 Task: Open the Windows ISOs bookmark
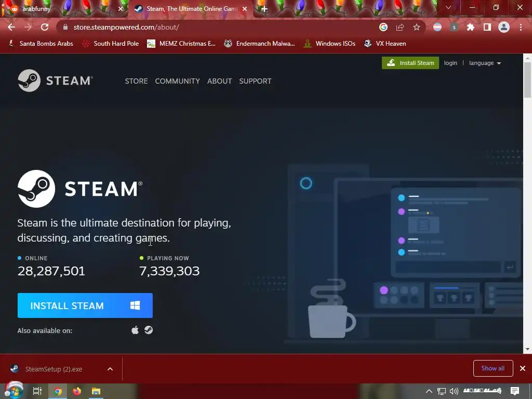(x=329, y=44)
